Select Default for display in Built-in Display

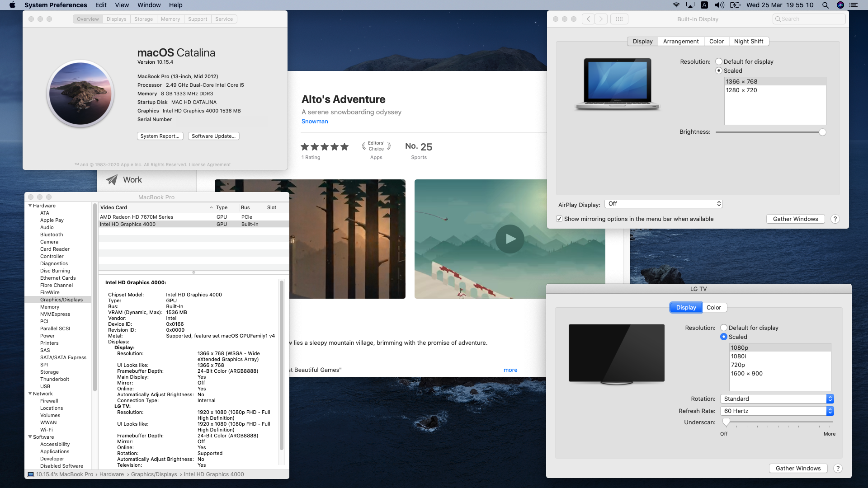[x=719, y=61]
